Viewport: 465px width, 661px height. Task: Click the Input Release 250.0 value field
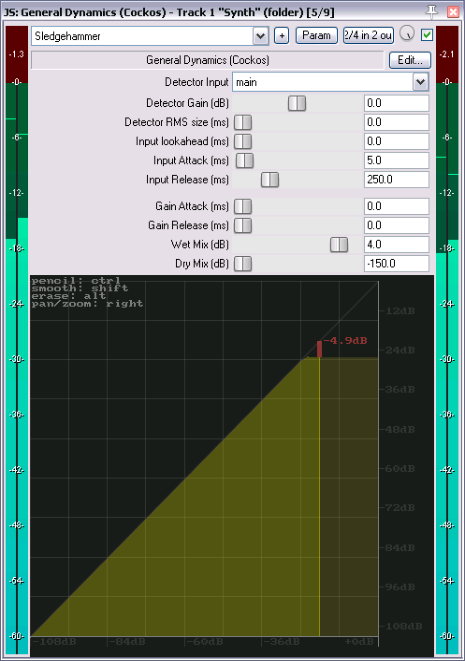point(396,180)
